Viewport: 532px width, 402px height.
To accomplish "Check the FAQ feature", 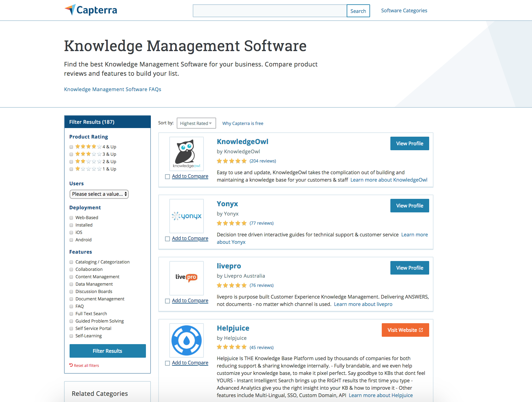I will [71, 306].
